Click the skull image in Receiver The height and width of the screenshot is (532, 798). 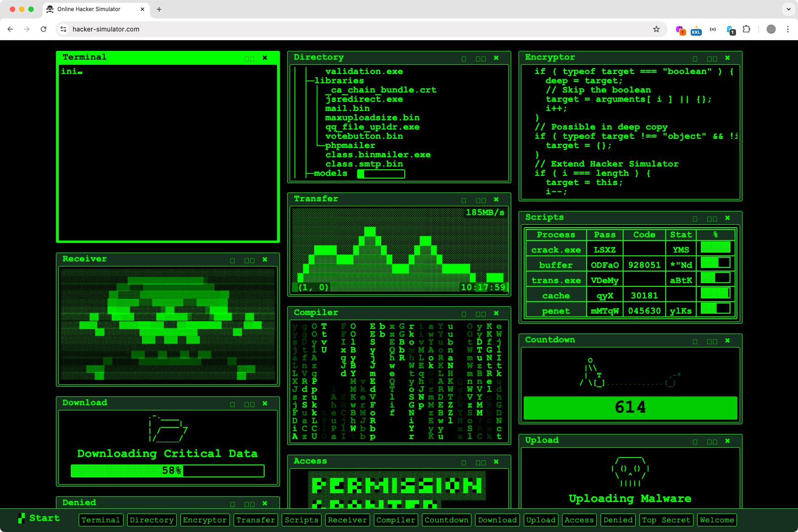point(168,324)
